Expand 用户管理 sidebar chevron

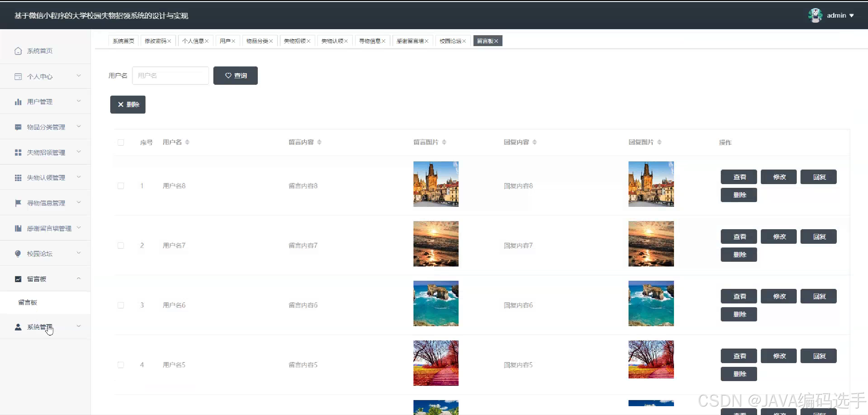79,101
